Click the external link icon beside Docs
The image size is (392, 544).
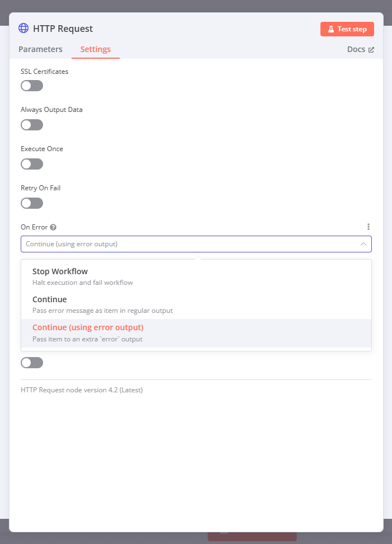click(371, 49)
